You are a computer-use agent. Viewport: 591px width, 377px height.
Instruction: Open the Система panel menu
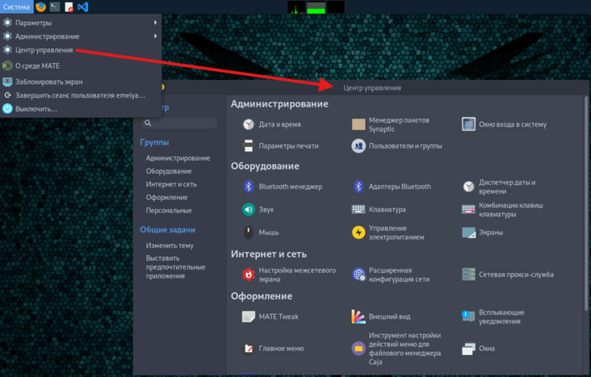coord(16,7)
